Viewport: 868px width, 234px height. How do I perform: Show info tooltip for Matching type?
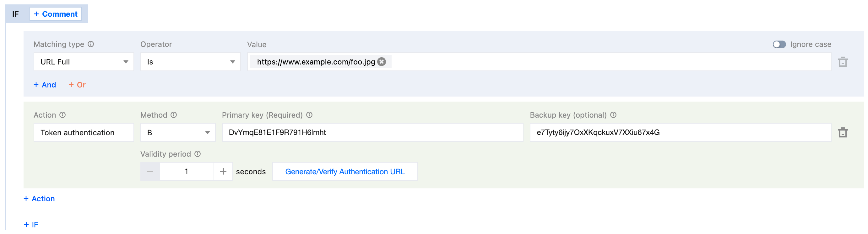(x=91, y=44)
